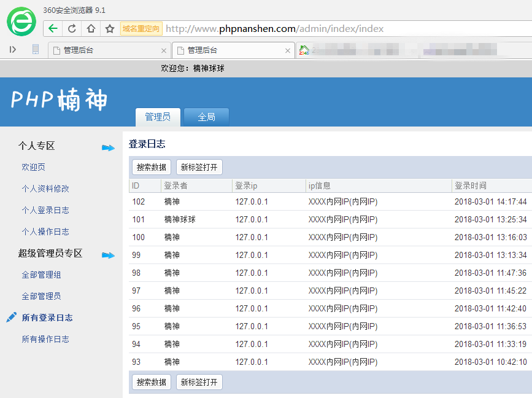Click the 登录者 column header
532x398 pixels.
tap(196, 185)
